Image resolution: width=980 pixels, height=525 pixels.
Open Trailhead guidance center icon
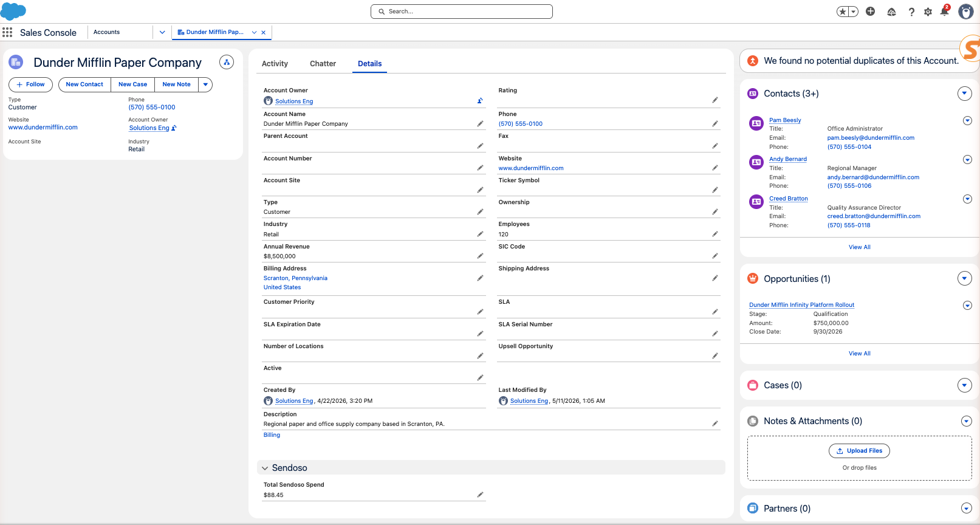(891, 12)
